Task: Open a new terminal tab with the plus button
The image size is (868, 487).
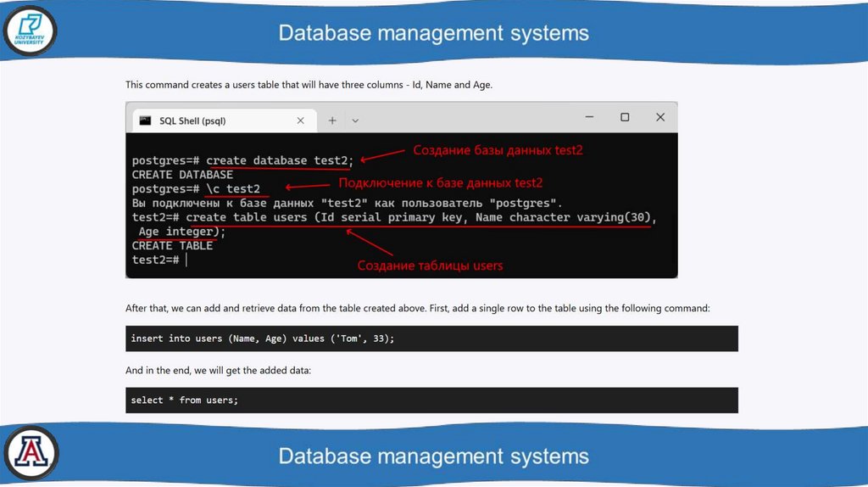Action: (x=332, y=120)
